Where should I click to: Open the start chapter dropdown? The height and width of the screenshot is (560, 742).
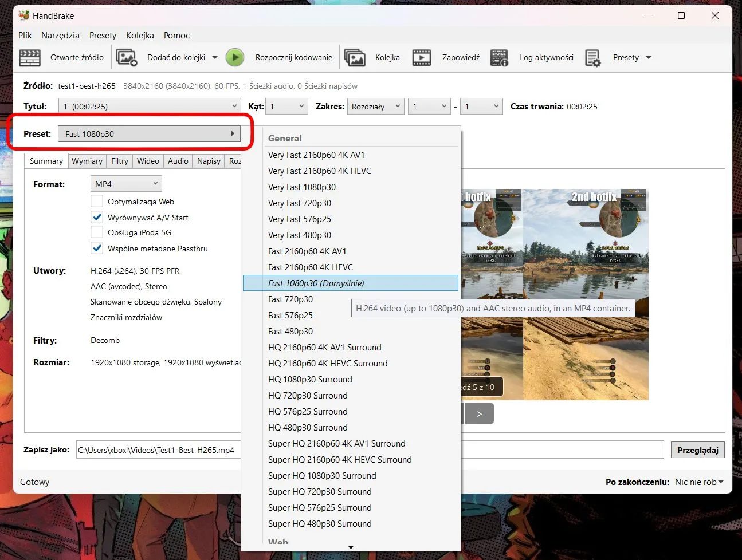(429, 106)
